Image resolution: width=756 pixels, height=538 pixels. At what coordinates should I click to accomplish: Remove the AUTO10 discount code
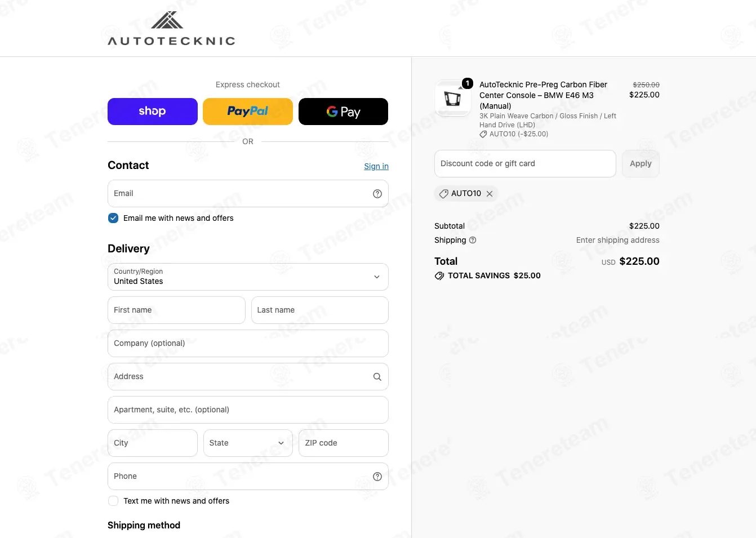click(x=490, y=194)
